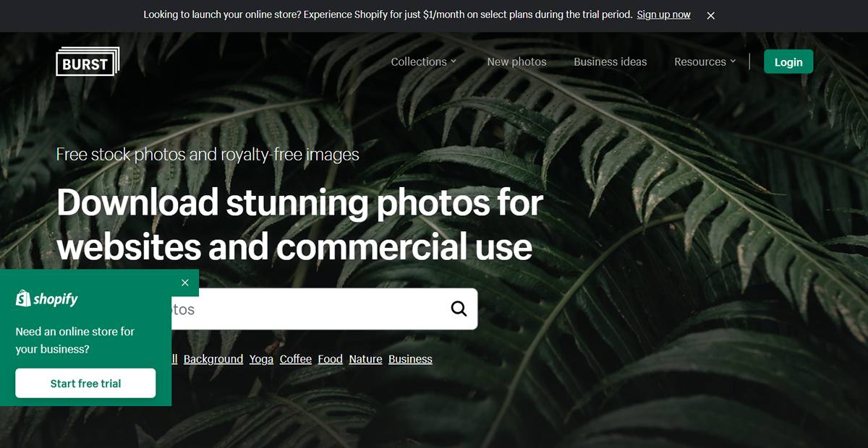Select the Business photo tag
The height and width of the screenshot is (448, 868).
(410, 359)
